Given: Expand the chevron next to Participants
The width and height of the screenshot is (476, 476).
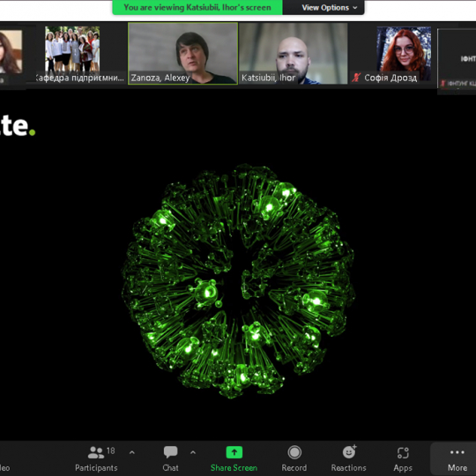Looking at the screenshot, I should click(x=131, y=452).
